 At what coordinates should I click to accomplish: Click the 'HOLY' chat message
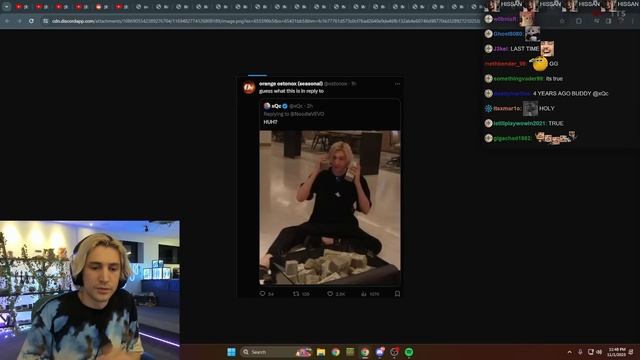[x=547, y=108]
